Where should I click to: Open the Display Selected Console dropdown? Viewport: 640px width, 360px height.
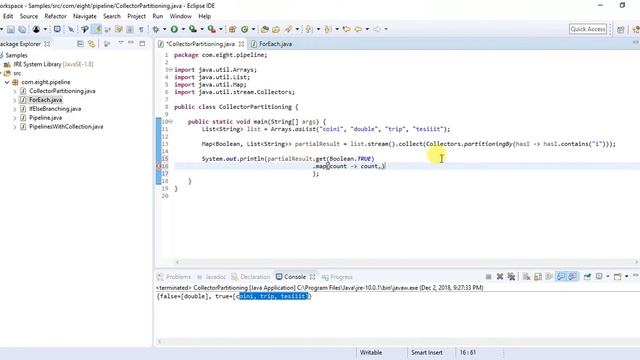click(x=608, y=277)
